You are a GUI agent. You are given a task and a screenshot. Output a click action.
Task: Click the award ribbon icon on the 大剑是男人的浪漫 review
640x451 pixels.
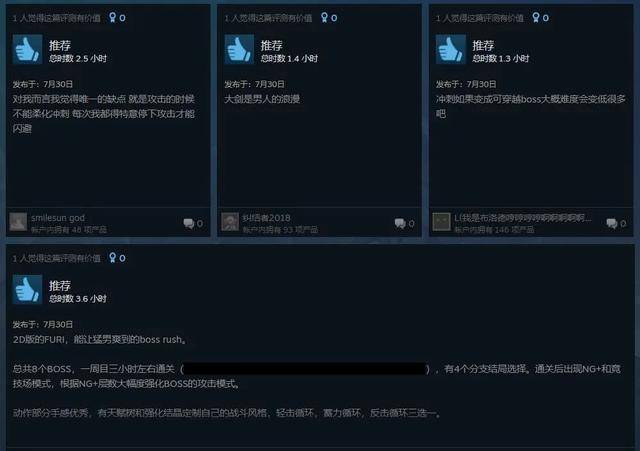click(324, 18)
